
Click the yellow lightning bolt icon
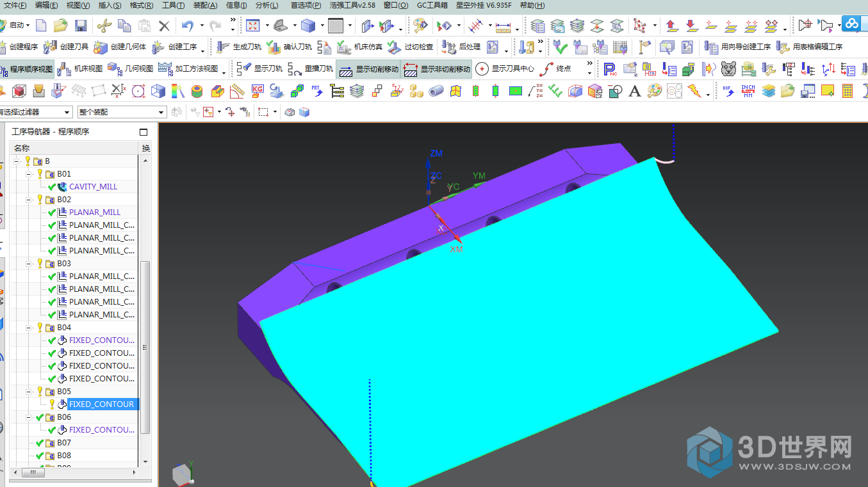(x=694, y=91)
